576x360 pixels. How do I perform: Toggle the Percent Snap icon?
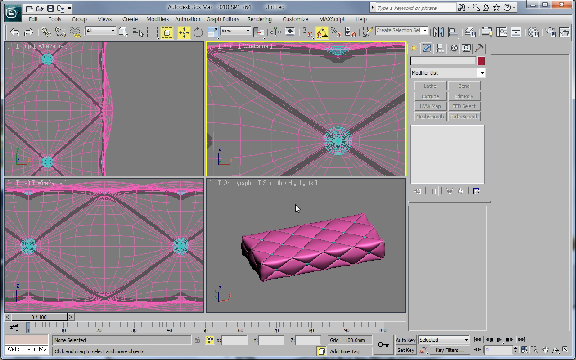[336, 32]
